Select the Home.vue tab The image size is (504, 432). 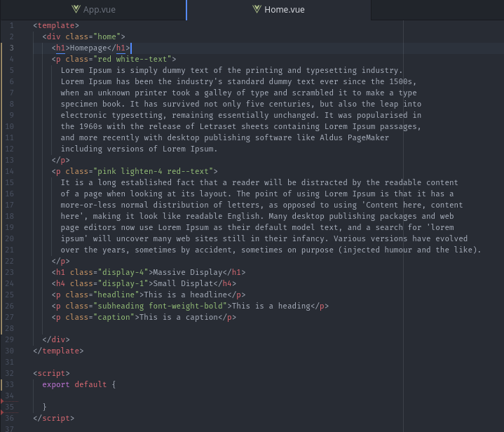coord(279,10)
